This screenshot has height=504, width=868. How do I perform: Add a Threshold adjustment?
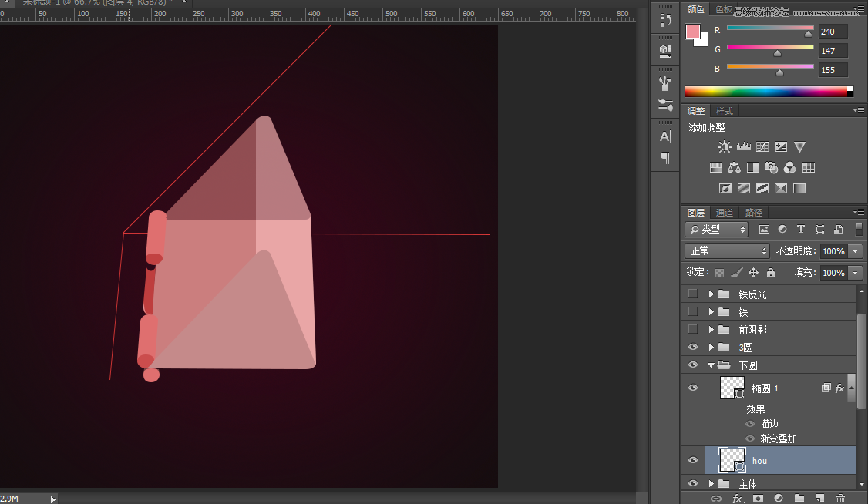pos(762,189)
